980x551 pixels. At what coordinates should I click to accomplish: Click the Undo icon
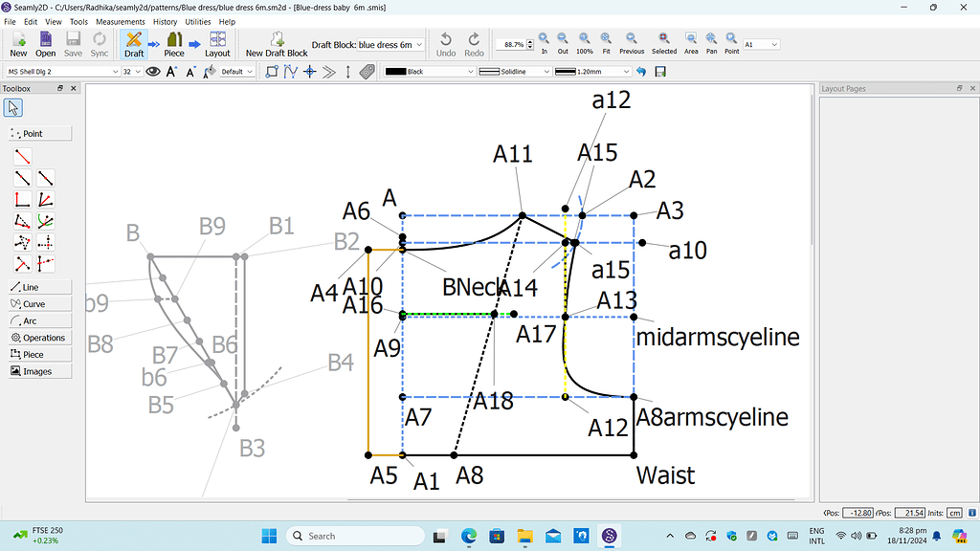[446, 38]
